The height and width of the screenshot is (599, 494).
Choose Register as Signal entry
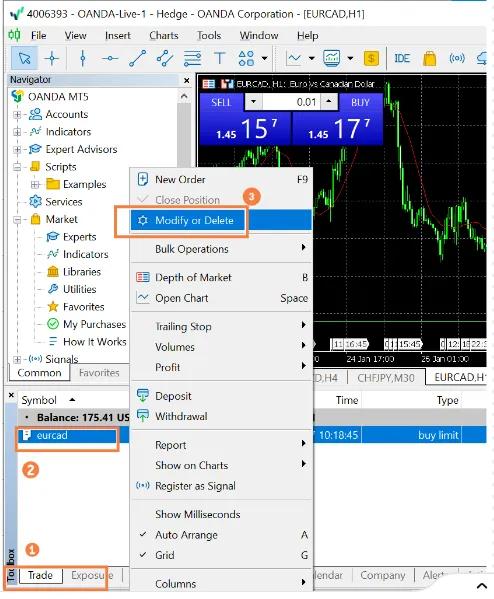[x=222, y=486]
